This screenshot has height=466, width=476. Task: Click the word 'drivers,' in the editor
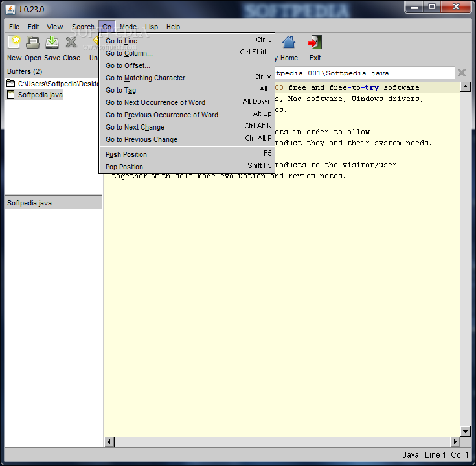click(406, 99)
